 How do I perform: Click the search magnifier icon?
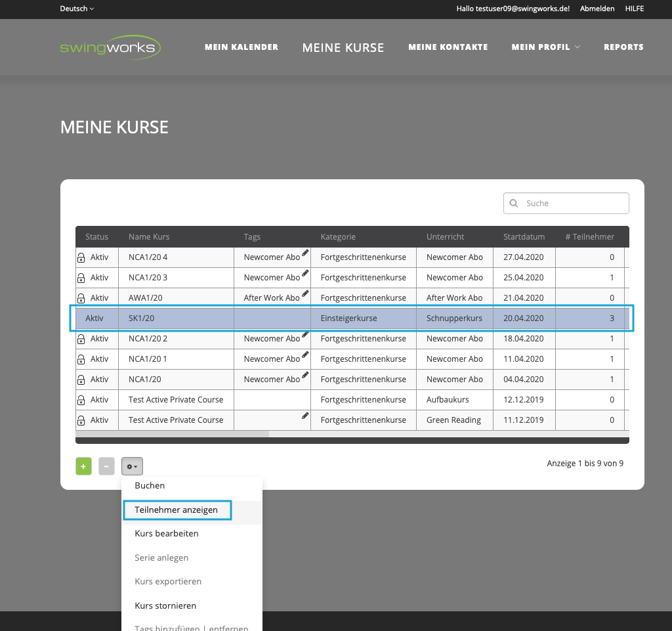click(x=514, y=204)
